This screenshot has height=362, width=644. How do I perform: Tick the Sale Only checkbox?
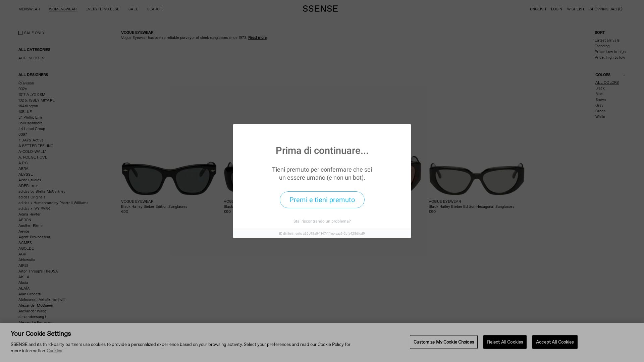point(20,33)
